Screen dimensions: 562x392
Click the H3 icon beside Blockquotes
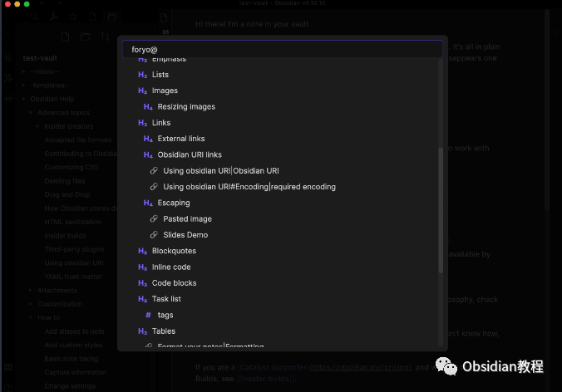[x=143, y=251]
